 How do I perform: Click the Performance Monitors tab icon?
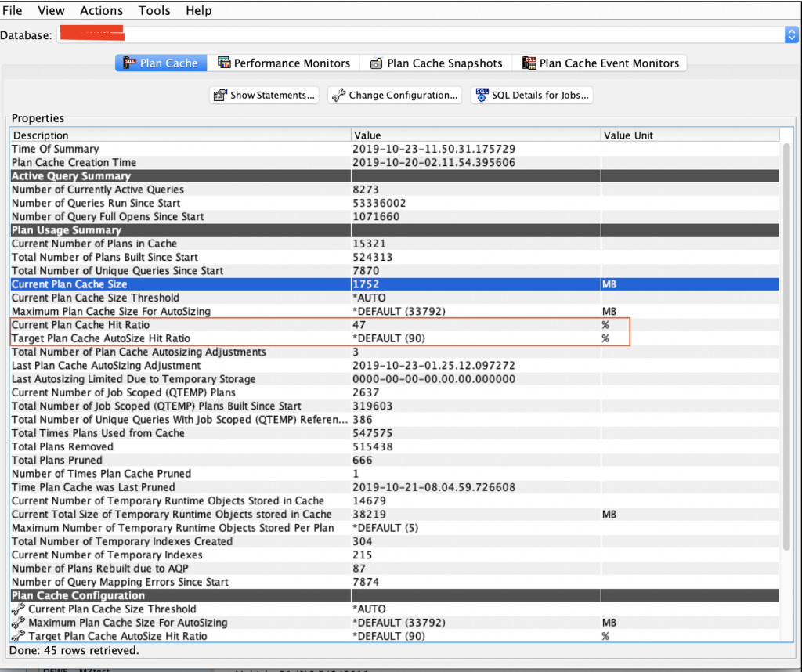tap(224, 63)
